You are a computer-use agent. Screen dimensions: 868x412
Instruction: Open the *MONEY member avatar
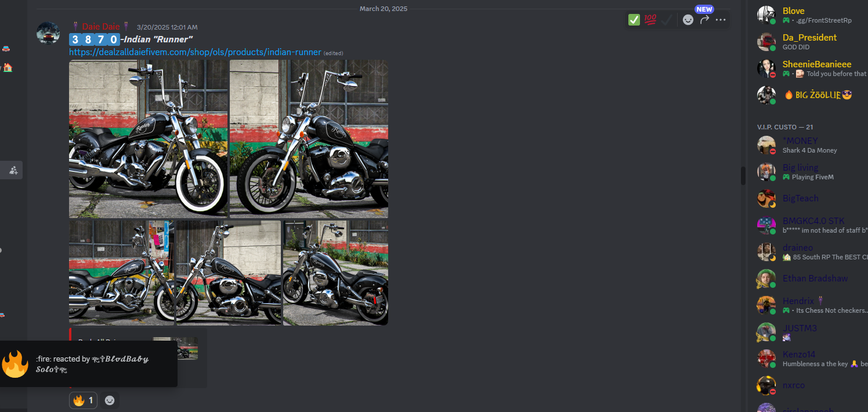766,145
